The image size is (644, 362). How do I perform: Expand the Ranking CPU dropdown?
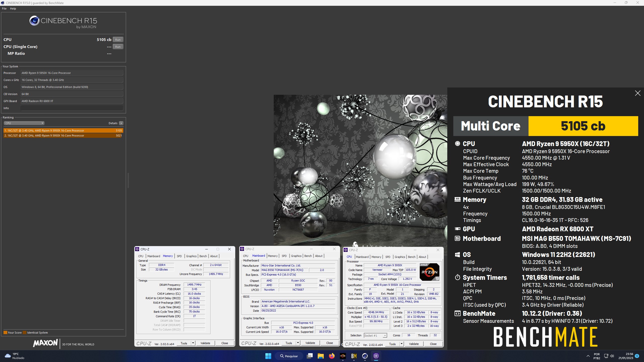[24, 123]
